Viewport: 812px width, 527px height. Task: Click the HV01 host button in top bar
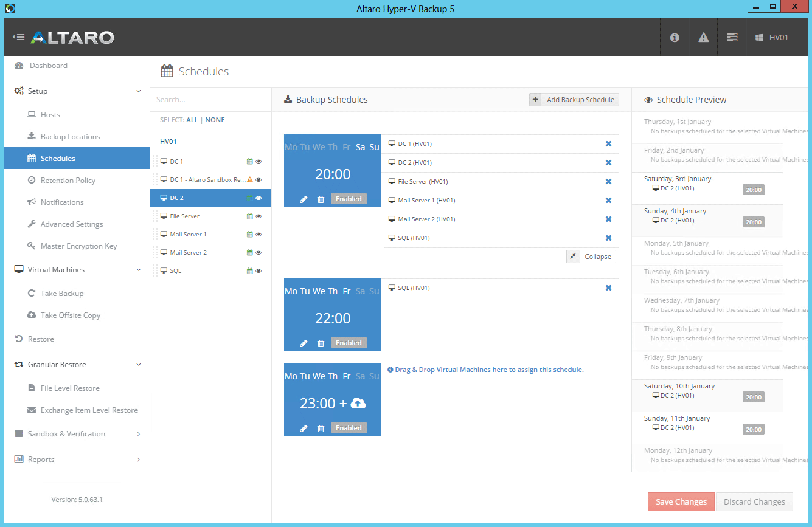click(x=772, y=37)
